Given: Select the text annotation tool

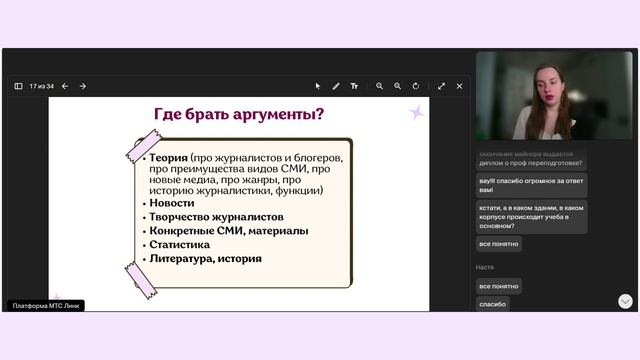Looking at the screenshot, I should [354, 86].
